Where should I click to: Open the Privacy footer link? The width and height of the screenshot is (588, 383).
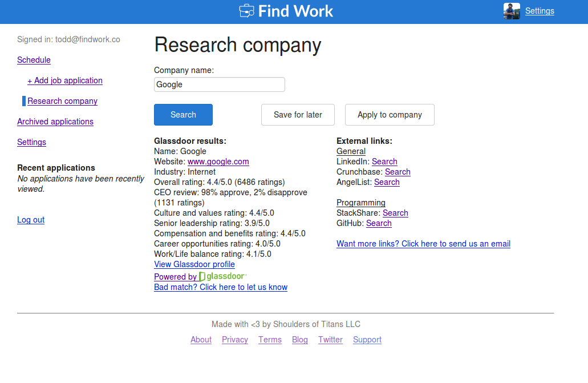(235, 340)
